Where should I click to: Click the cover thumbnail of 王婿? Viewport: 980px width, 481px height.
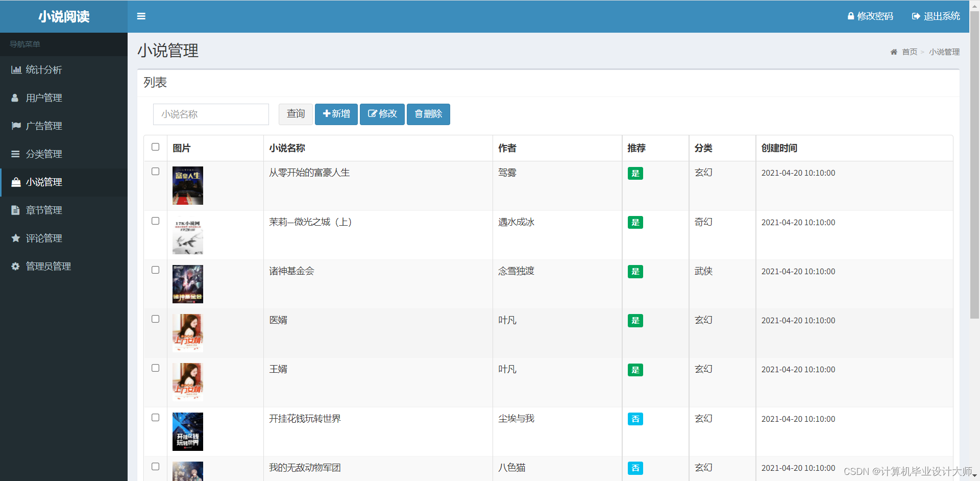[x=188, y=382]
